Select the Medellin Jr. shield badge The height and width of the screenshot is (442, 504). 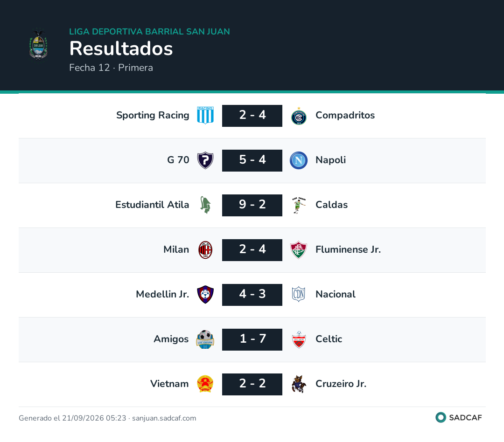click(x=205, y=295)
